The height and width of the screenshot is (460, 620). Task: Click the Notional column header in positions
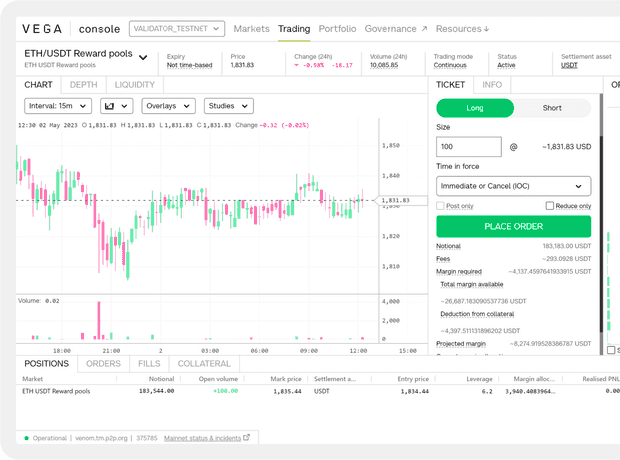coord(161,379)
